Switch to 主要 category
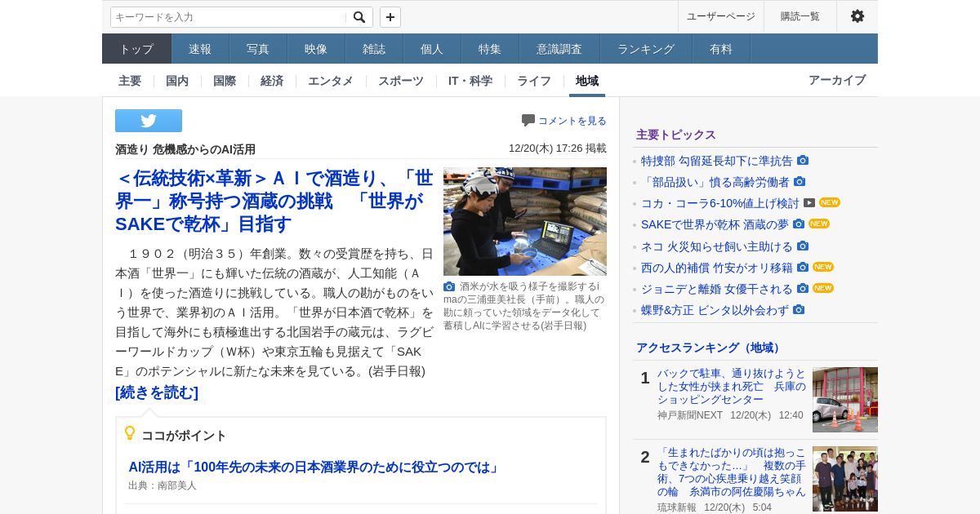Viewport: 980px width, 514px height. click(x=130, y=81)
